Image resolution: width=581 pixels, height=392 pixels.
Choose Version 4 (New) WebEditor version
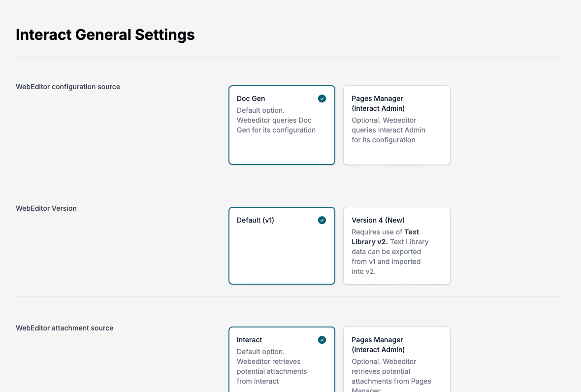coord(396,246)
